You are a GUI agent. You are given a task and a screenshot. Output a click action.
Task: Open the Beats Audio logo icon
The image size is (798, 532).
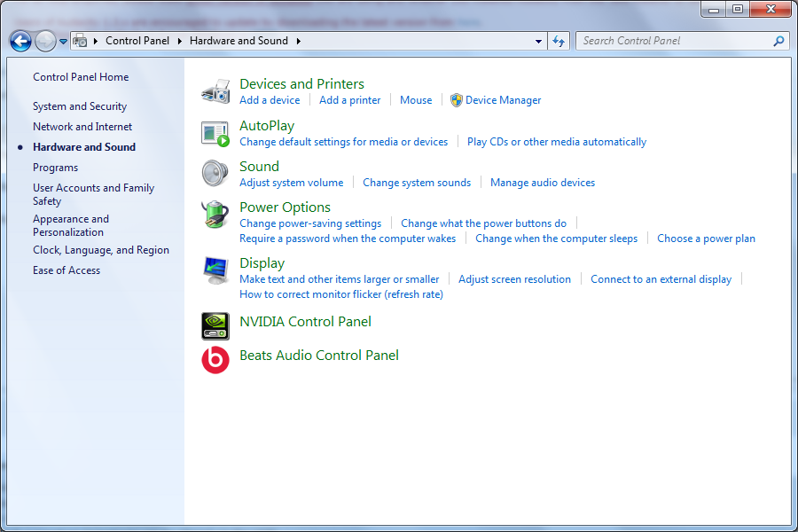(215, 359)
